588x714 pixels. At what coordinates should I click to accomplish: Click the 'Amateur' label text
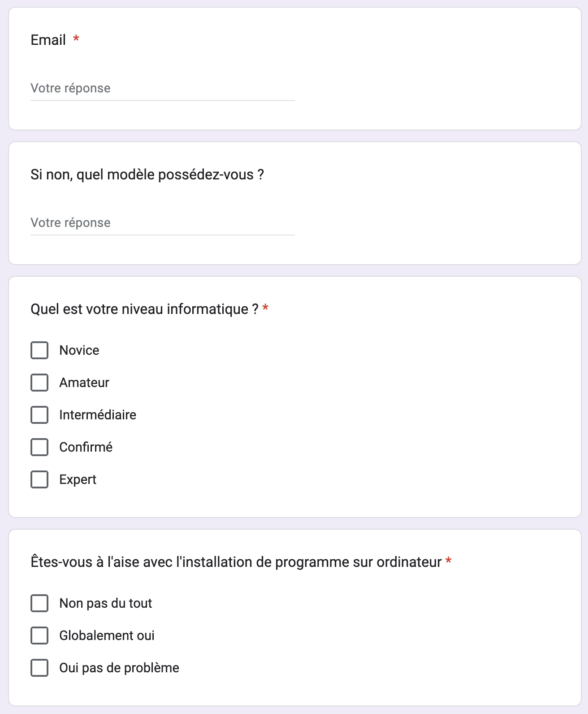pyautogui.click(x=84, y=383)
